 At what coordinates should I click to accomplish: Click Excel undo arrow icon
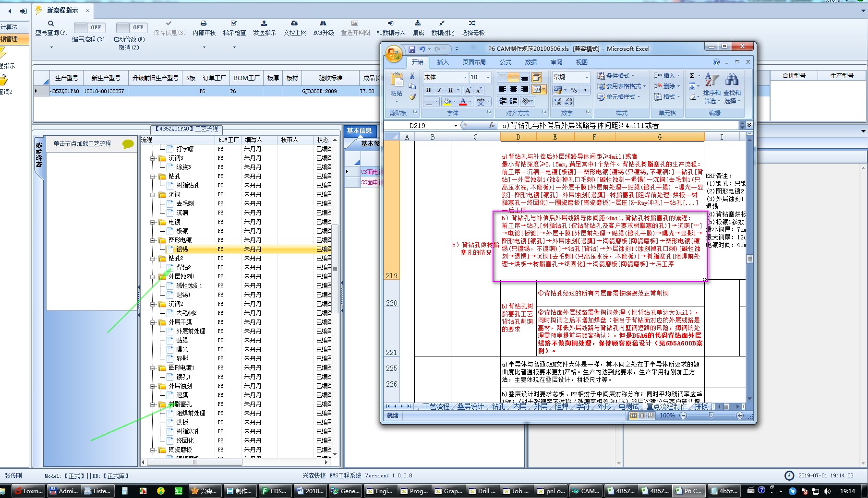[x=422, y=49]
